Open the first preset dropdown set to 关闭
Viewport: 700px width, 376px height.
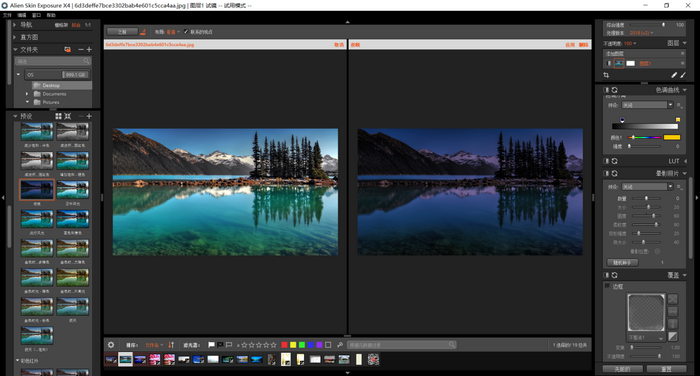point(647,105)
